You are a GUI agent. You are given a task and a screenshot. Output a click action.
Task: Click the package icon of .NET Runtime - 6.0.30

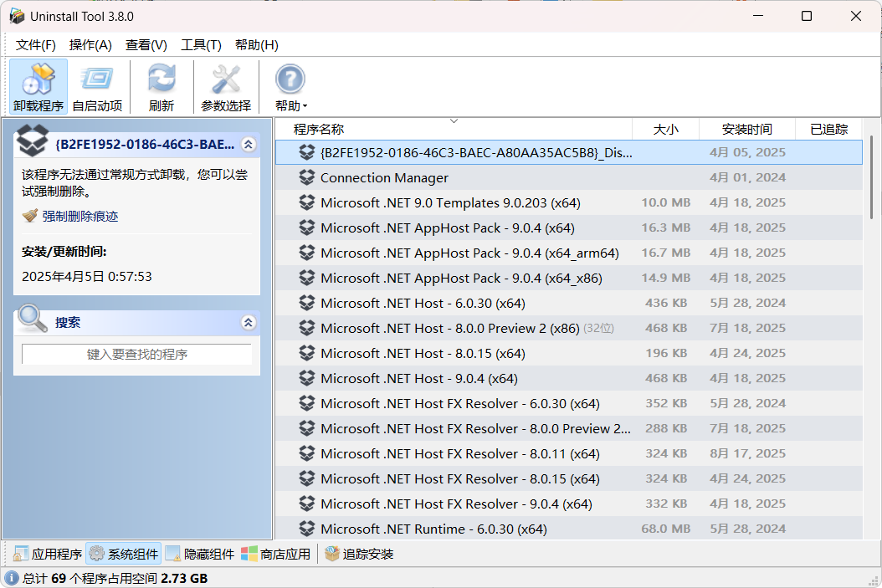pyautogui.click(x=306, y=529)
